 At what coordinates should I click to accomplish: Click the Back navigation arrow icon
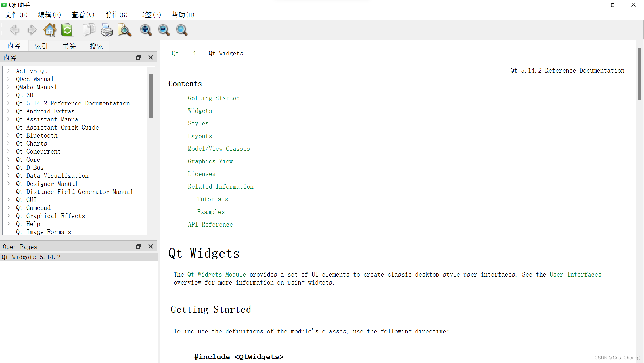pyautogui.click(x=14, y=30)
